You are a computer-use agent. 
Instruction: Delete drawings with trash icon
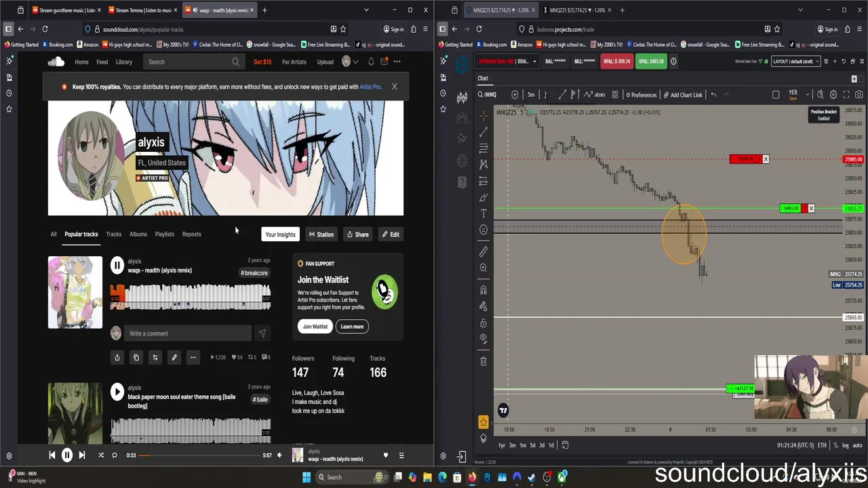pos(484,361)
